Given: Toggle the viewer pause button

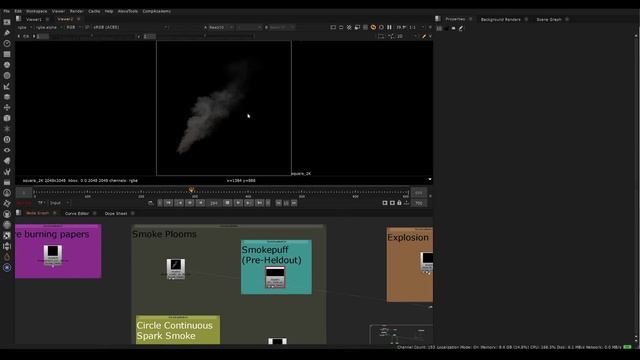Looking at the screenshot, I should point(389,27).
